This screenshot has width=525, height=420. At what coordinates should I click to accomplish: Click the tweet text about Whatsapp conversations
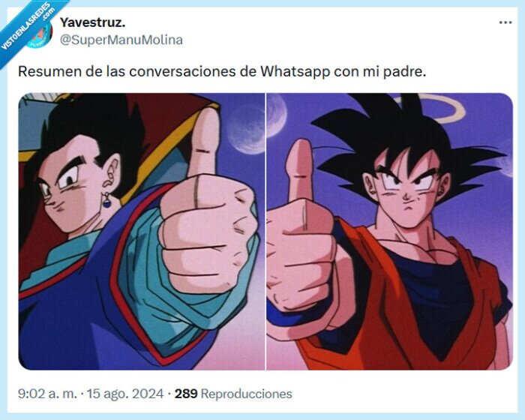(222, 71)
